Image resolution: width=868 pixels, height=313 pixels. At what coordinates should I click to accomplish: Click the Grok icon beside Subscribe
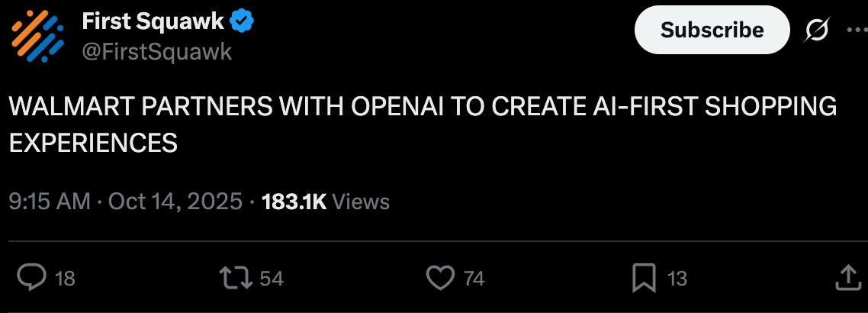(x=817, y=31)
